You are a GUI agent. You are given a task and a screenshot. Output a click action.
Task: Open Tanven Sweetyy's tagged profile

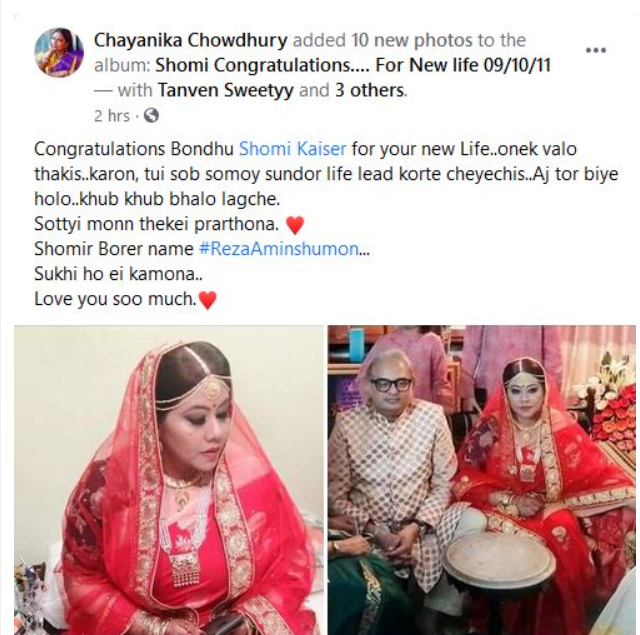pos(226,90)
